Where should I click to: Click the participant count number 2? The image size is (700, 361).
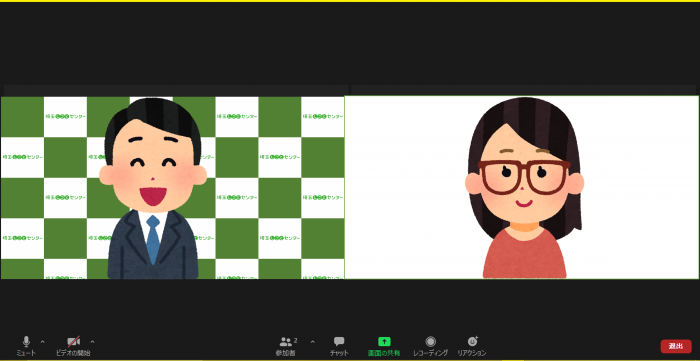point(296,340)
